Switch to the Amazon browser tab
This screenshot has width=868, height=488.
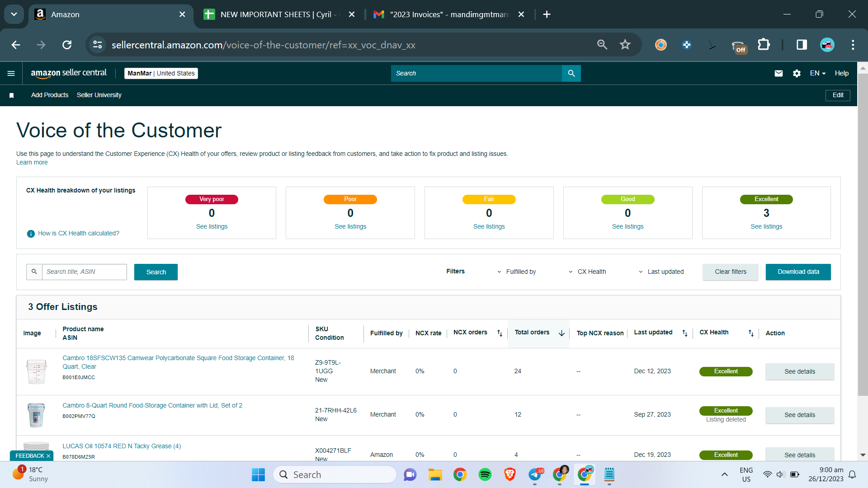111,14
